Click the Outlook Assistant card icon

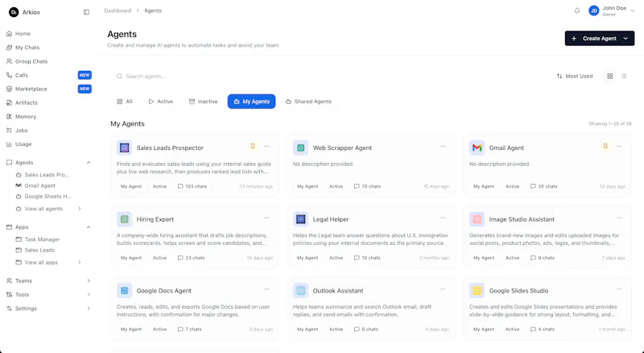(300, 290)
